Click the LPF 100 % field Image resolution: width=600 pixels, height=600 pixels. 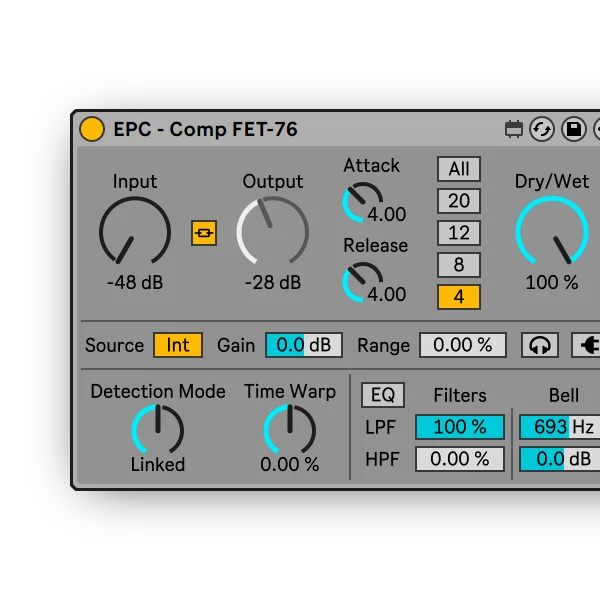(x=460, y=427)
